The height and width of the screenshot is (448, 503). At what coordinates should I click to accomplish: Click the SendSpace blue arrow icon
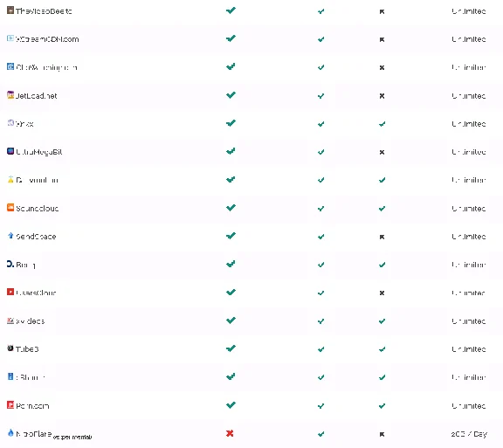10,236
